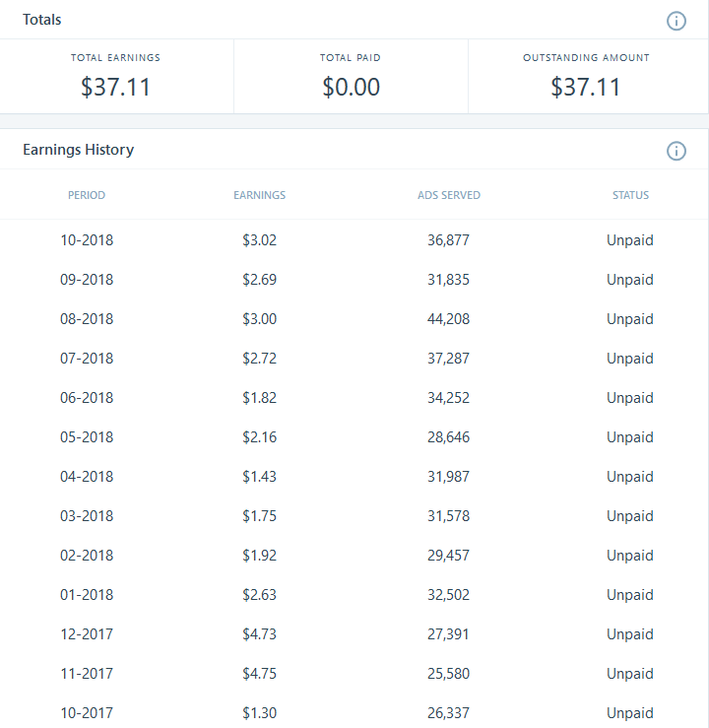Image resolution: width=709 pixels, height=728 pixels.
Task: Click the PERIOD column header
Action: click(87, 195)
